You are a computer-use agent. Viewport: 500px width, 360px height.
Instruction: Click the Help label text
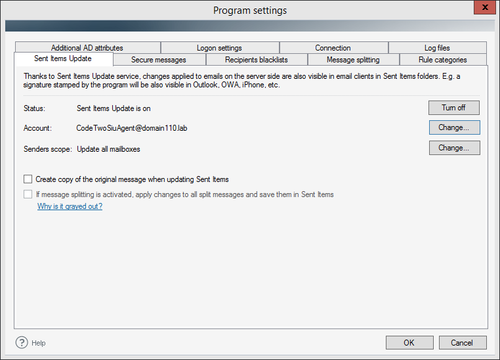pyautogui.click(x=38, y=343)
